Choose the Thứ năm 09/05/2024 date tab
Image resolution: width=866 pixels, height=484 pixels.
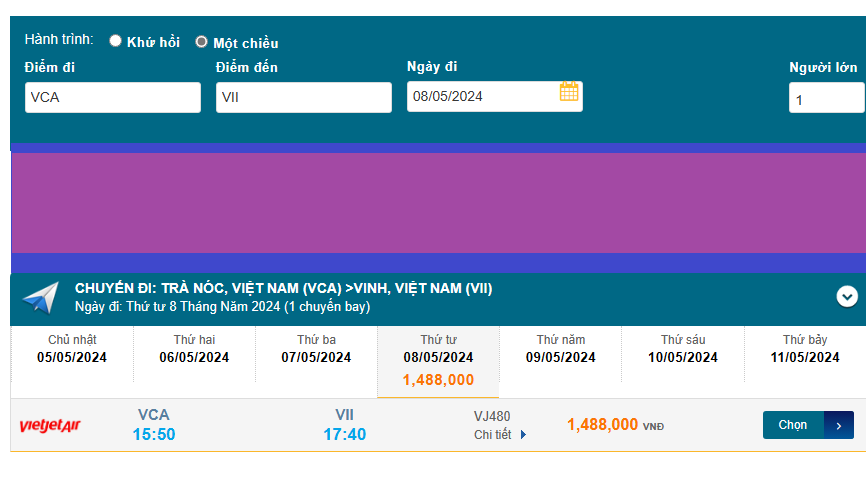(561, 349)
